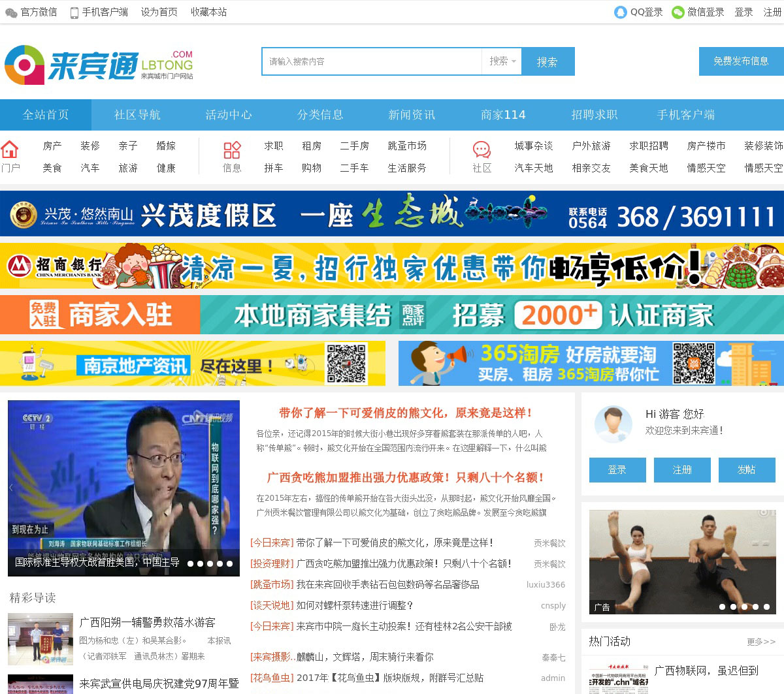
Task: Open article 广西阳朔一辅警勇救落水游客
Action: point(147,622)
